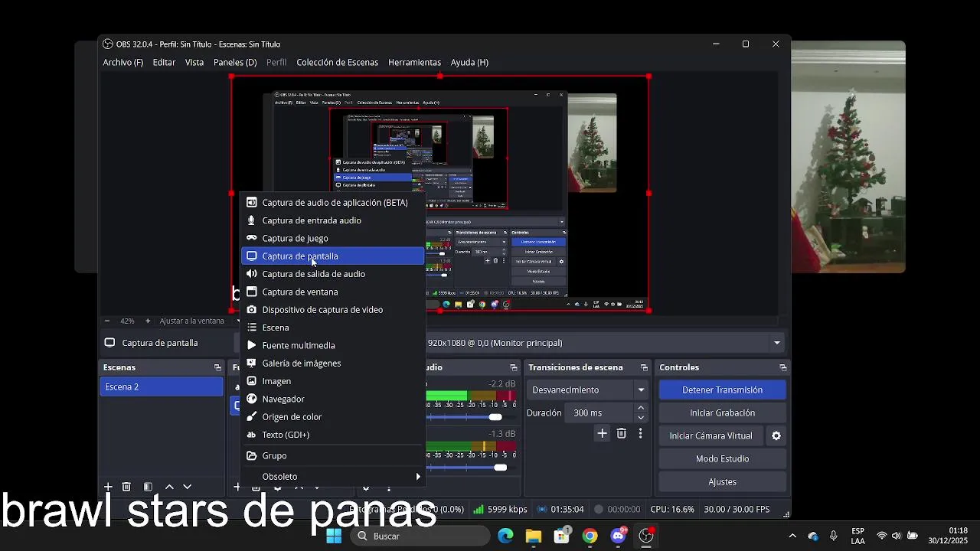Click Iniciar Cámara Virtual button
This screenshot has height=551, width=980.
710,435
